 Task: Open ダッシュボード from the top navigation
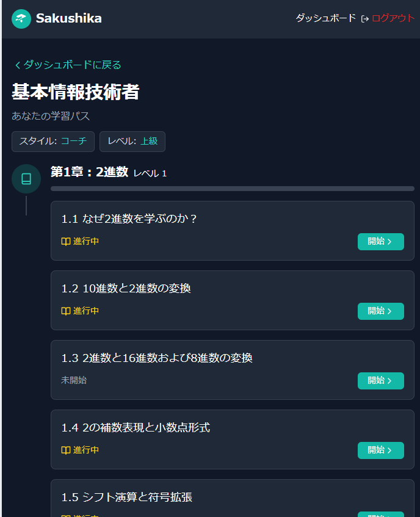[325, 18]
